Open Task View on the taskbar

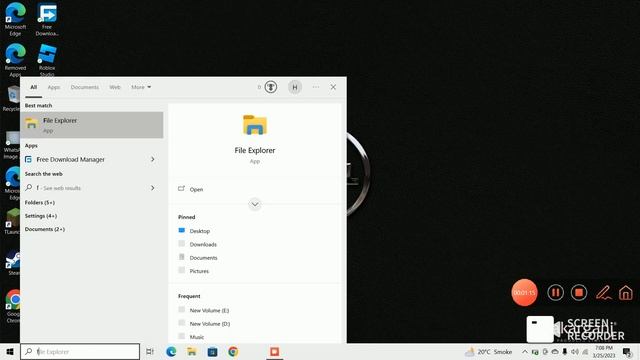pyautogui.click(x=150, y=351)
